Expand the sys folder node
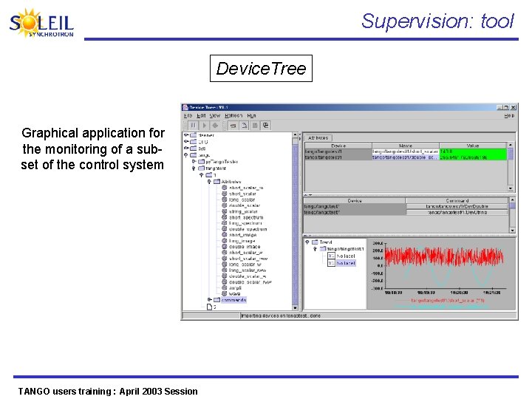532x399 pixels. (186, 149)
